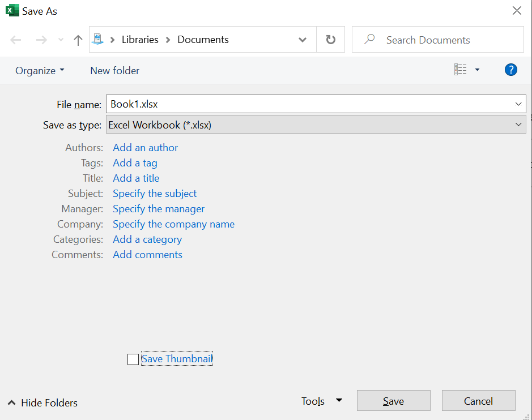Click the Libraries icon in the address bar
The image size is (532, 420).
click(x=99, y=39)
